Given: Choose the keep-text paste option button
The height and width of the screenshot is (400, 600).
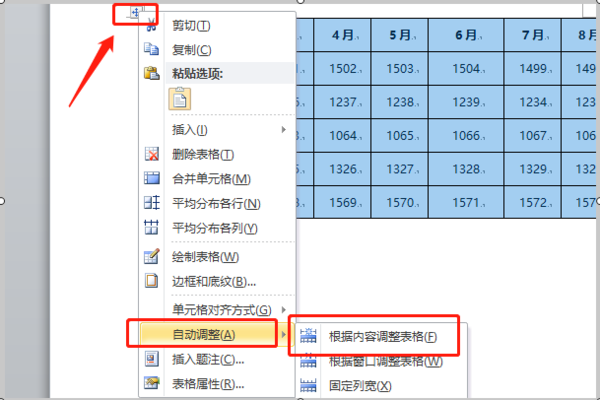Looking at the screenshot, I should pyautogui.click(x=180, y=99).
